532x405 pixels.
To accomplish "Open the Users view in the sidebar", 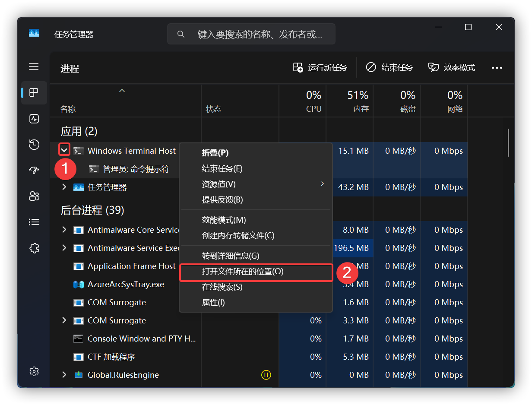I will coord(34,196).
